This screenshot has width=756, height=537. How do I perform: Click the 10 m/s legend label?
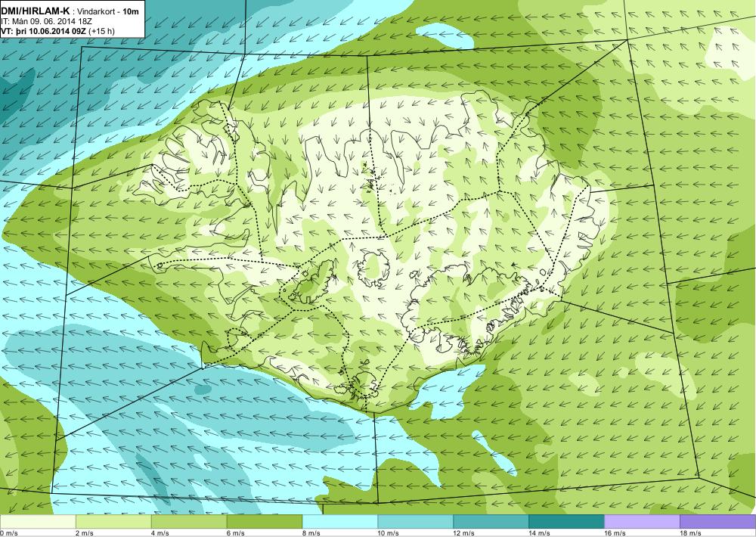click(x=389, y=533)
